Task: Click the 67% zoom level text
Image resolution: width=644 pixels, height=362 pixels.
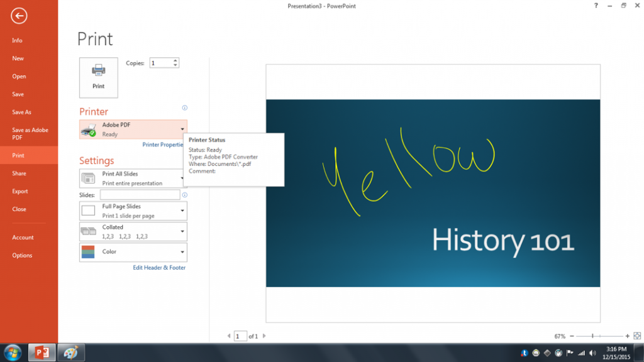Action: coord(559,336)
